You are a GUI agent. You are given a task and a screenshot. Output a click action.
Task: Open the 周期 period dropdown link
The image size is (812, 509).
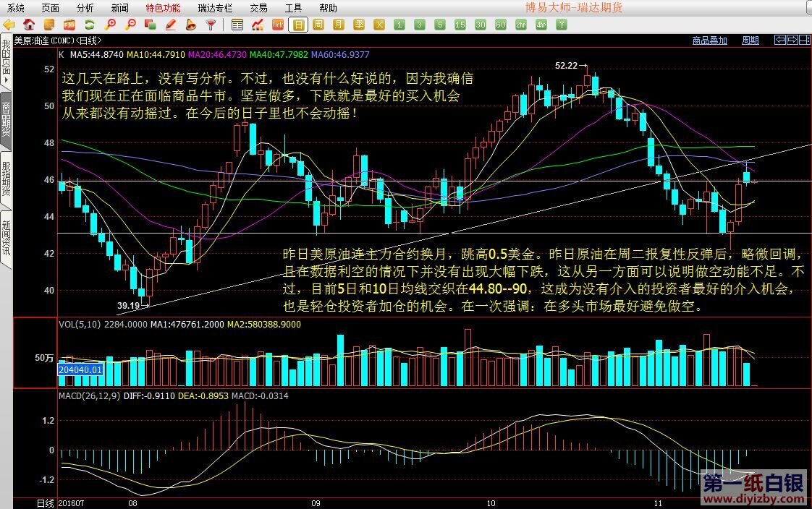pos(750,40)
